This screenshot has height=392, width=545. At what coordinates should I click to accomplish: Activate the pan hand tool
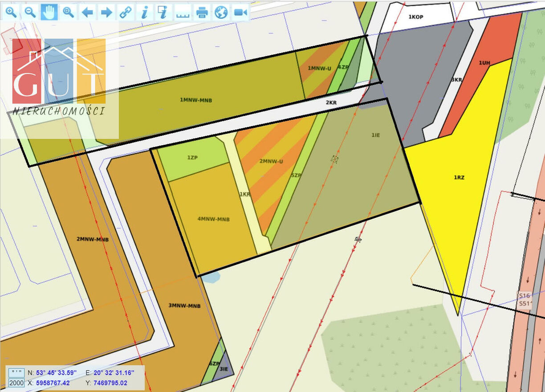[49, 12]
